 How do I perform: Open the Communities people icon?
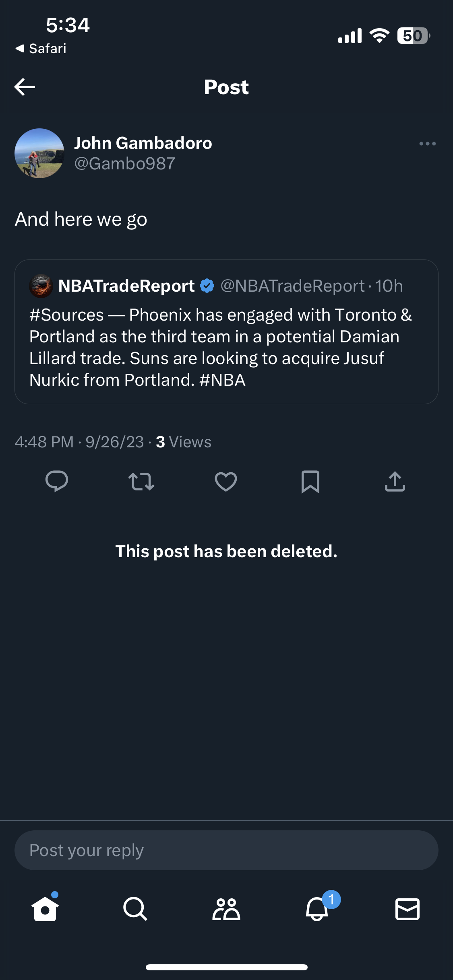[x=226, y=909]
